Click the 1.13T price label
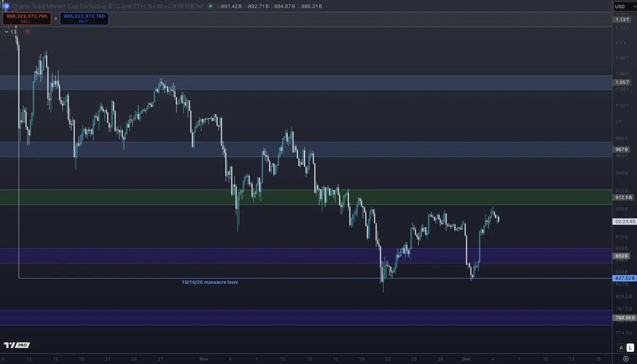The width and height of the screenshot is (637, 364). point(622,20)
